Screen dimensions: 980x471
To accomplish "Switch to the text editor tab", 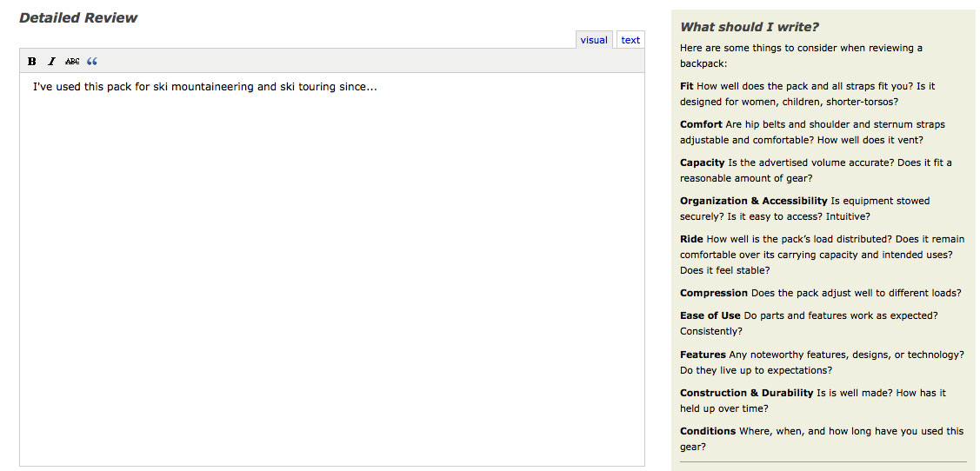I will pyautogui.click(x=630, y=40).
